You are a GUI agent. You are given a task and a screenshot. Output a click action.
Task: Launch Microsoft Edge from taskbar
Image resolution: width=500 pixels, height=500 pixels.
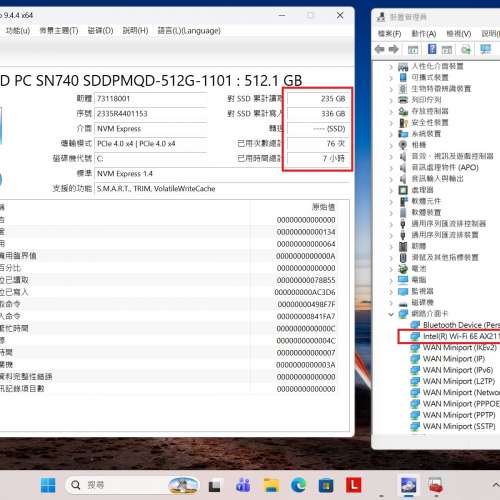tap(298, 485)
